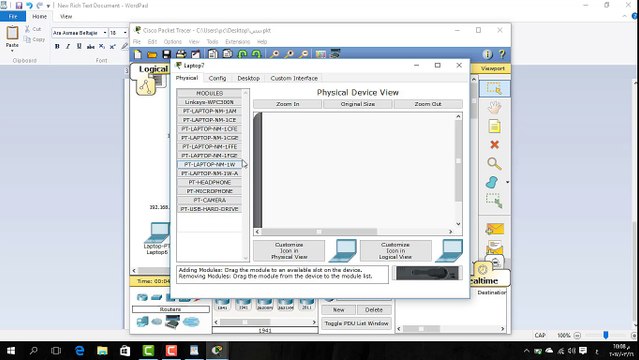
Task: Select the PT-LAPTOP-NM-1CE module
Action: point(209,120)
